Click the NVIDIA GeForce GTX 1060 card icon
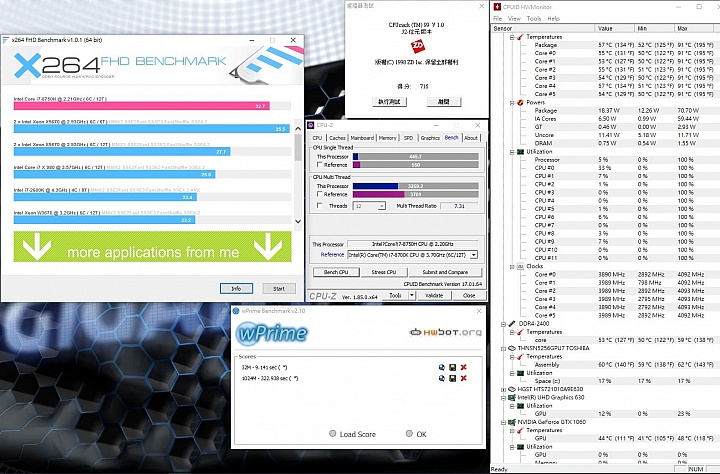The height and width of the screenshot is (474, 720). [512, 422]
